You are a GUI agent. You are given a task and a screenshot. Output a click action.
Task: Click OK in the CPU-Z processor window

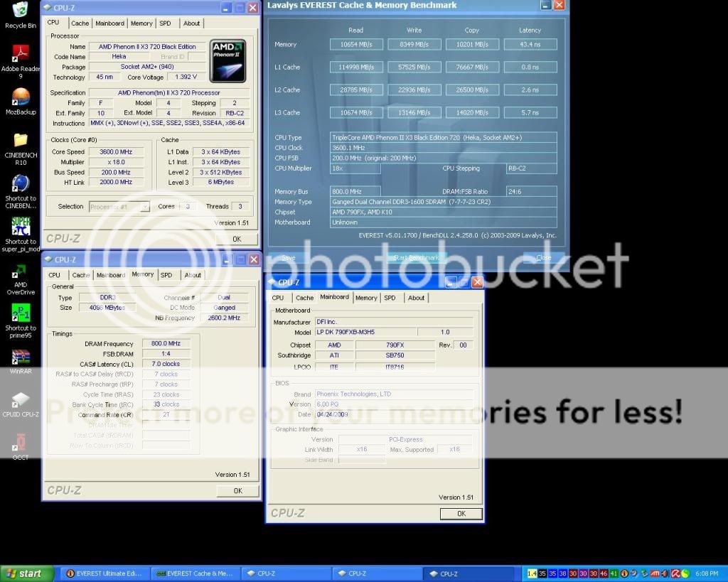pyautogui.click(x=237, y=239)
